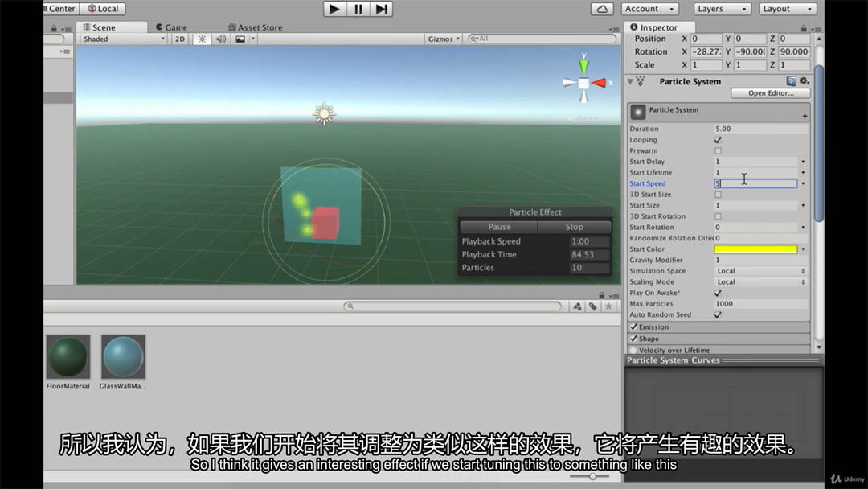This screenshot has height=489, width=868.
Task: Open the cloud services icon
Action: tap(602, 9)
